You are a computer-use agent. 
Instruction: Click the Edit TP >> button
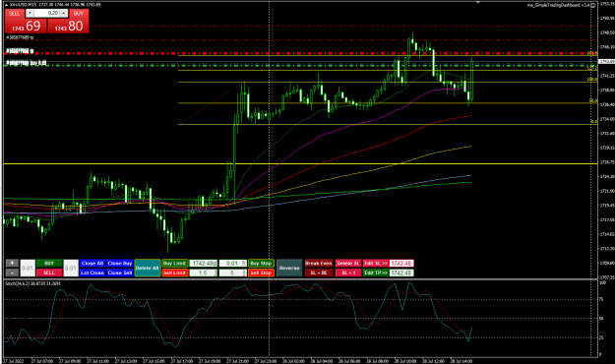376,273
